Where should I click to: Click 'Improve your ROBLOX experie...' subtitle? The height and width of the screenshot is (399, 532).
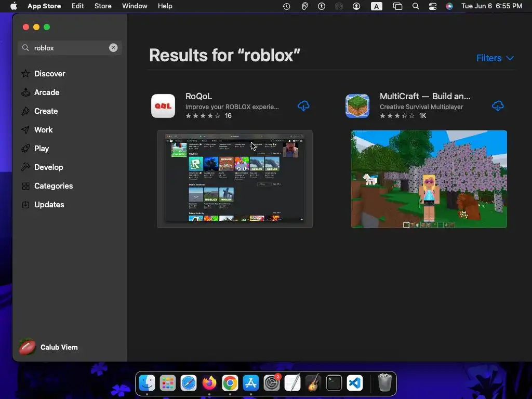[x=232, y=107]
